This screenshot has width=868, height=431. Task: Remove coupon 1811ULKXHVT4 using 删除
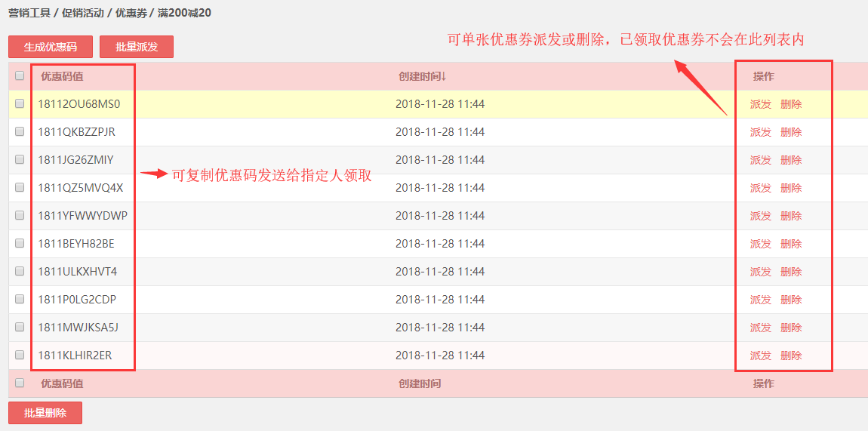coord(791,272)
